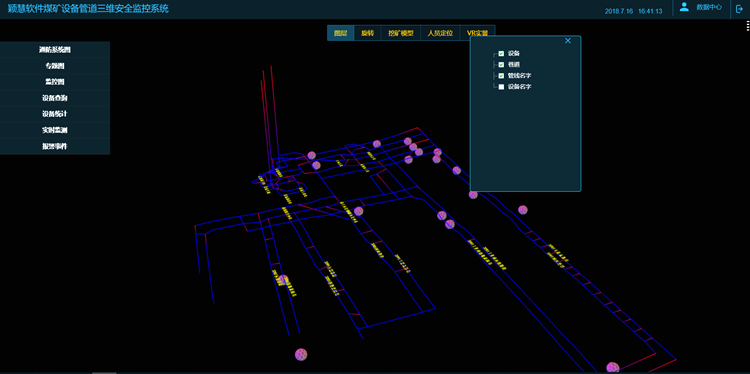Open the 人员定位 tab

tap(440, 33)
